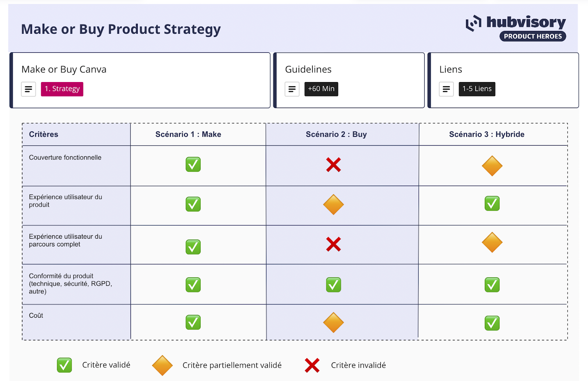Click the red cross legend icon for Critère invalidé
This screenshot has width=588, height=381.
pyautogui.click(x=312, y=365)
